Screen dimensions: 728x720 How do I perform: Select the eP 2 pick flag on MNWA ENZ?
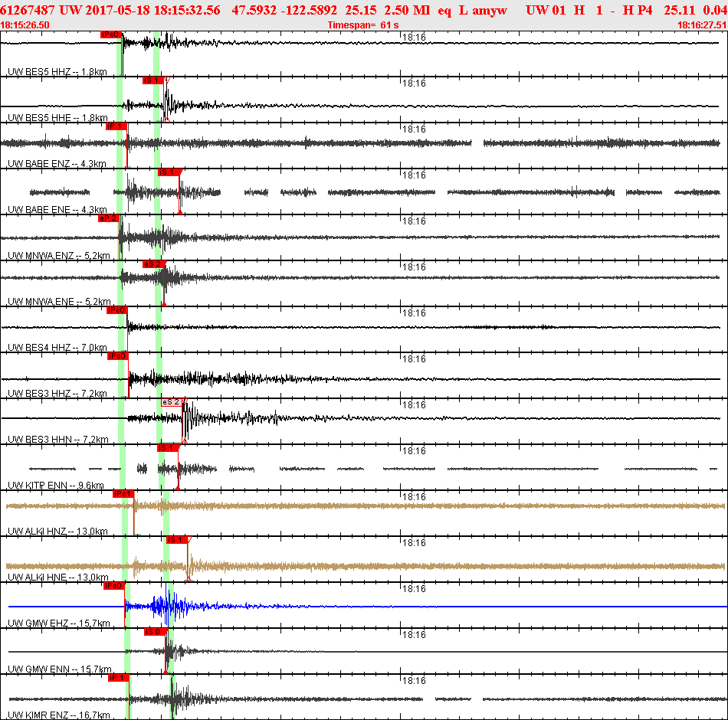(x=109, y=218)
